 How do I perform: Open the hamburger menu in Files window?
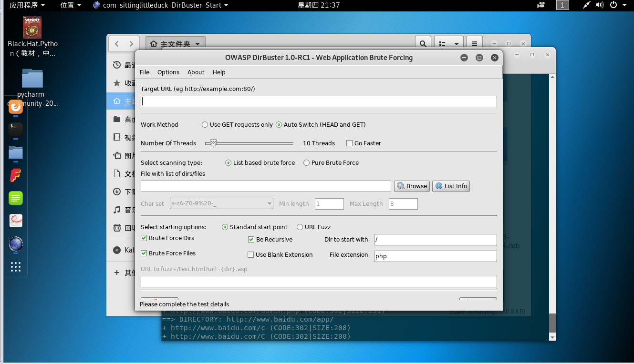[474, 43]
